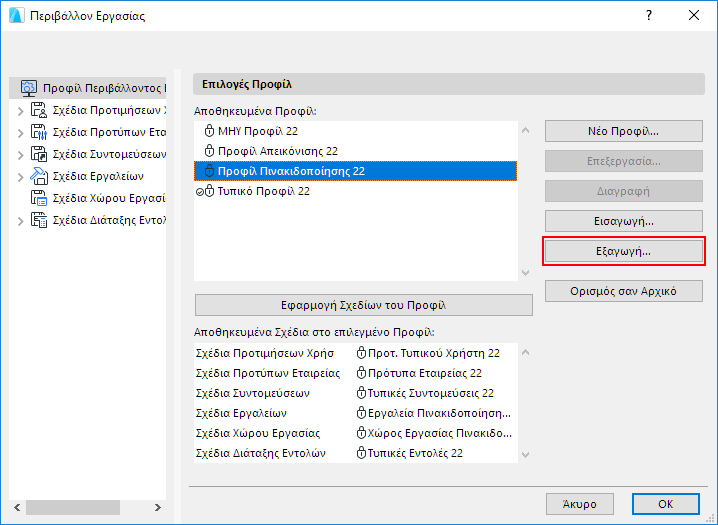
Task: Click the checkmark icon next to Τυπικό Προφίλ 22
Action: pos(199,191)
